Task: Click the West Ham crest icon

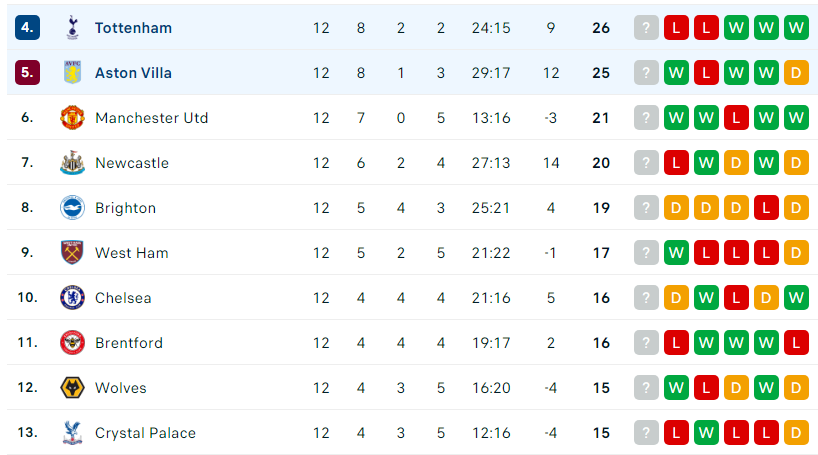Action: (x=73, y=253)
